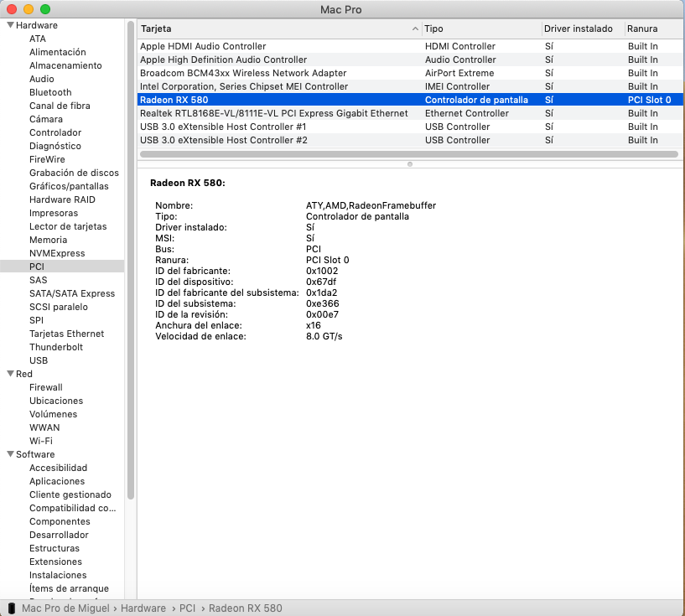The image size is (685, 616).
Task: Open Aplicaciones under Software
Action: pyautogui.click(x=57, y=482)
